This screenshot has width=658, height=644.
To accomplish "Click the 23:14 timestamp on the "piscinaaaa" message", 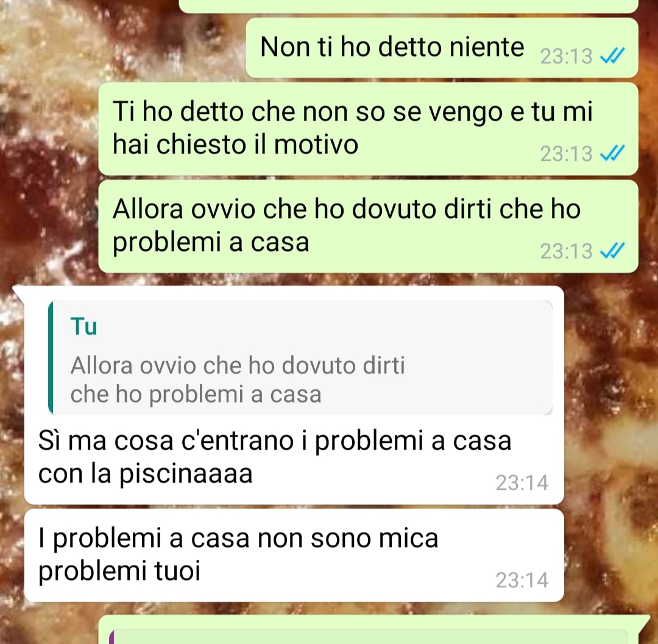I will coord(522,483).
